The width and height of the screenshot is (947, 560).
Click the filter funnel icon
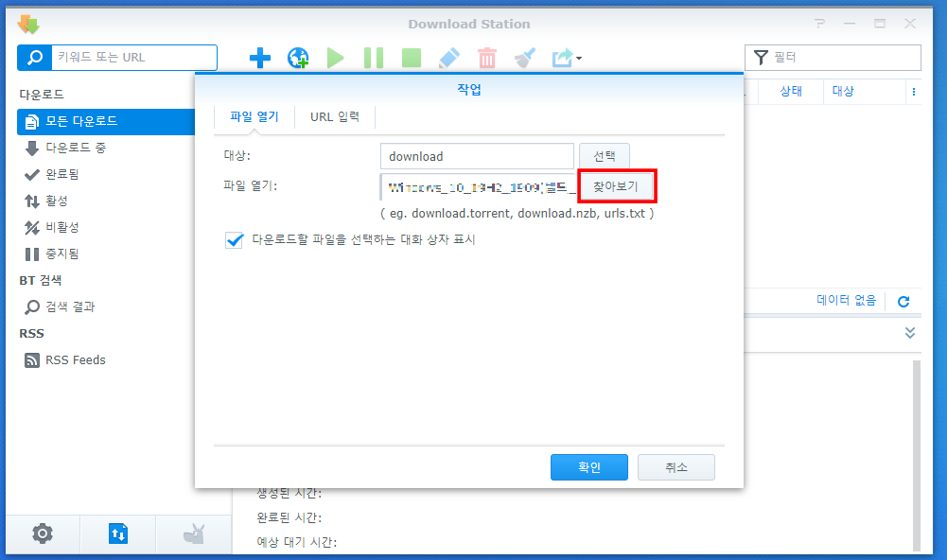pyautogui.click(x=761, y=58)
